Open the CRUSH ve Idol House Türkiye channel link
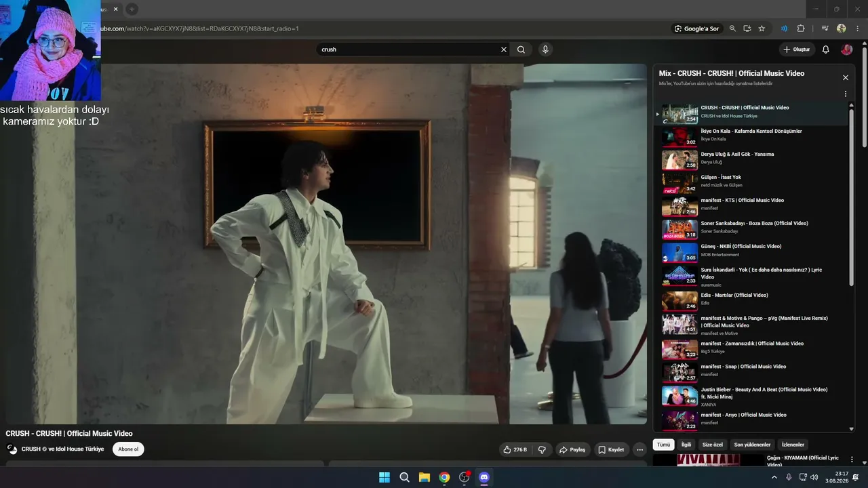The width and height of the screenshot is (868, 488). coord(62,449)
